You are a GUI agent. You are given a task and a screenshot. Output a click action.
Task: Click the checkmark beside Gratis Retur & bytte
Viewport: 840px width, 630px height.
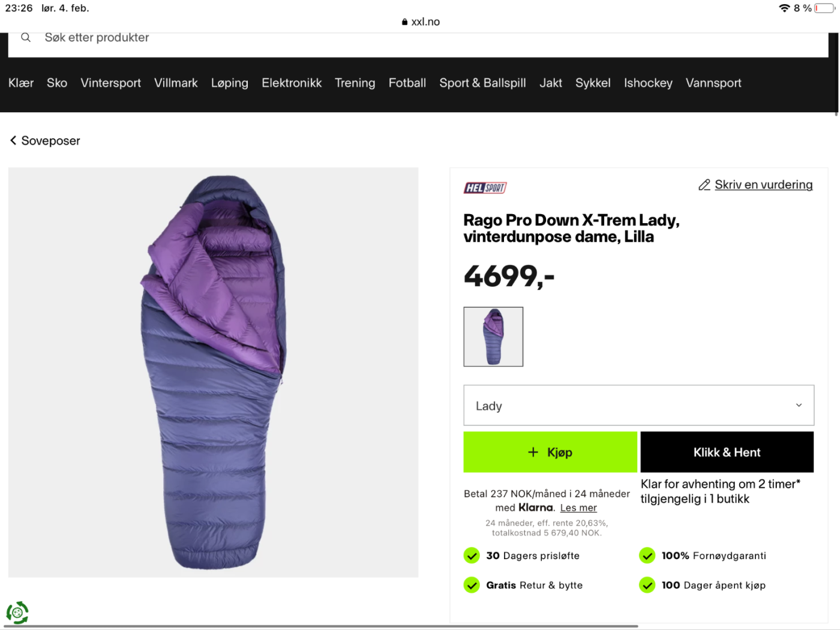click(472, 585)
